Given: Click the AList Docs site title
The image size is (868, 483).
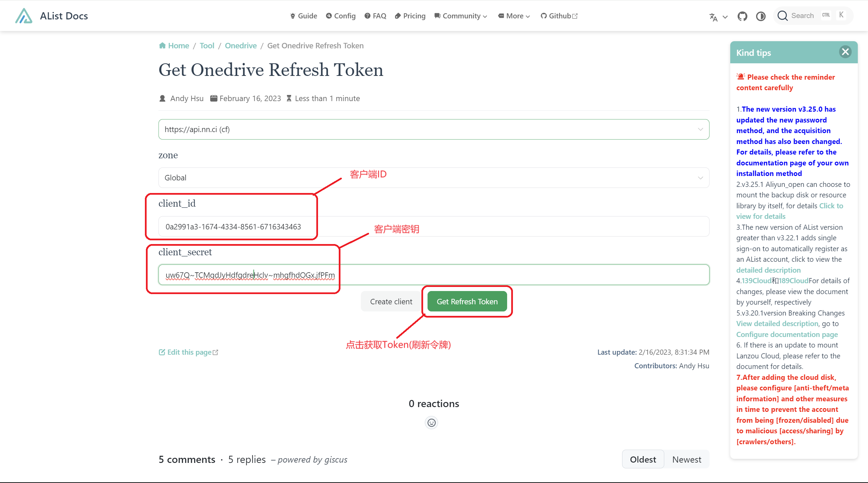Looking at the screenshot, I should pyautogui.click(x=64, y=16).
